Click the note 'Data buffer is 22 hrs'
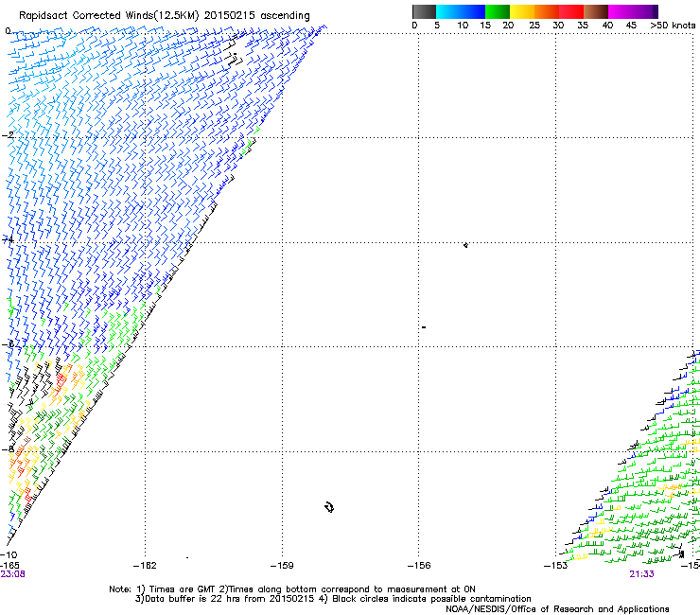Screen dimensions: 700x615 coord(193,599)
